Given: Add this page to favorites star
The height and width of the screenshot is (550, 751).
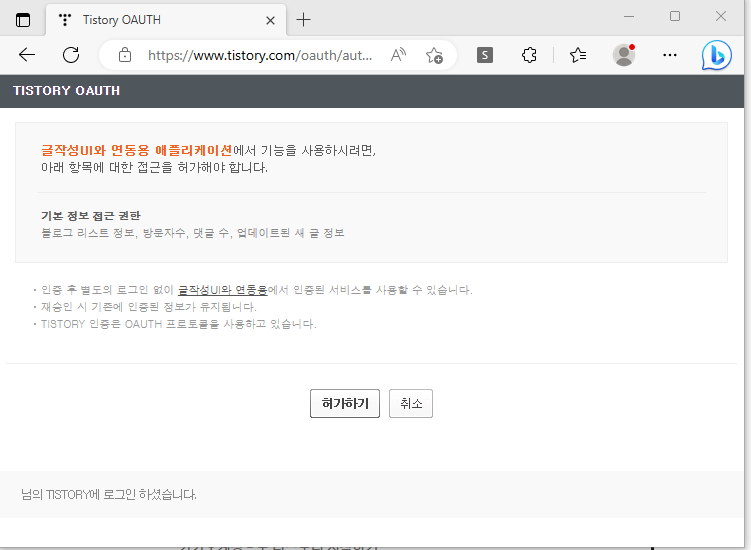Looking at the screenshot, I should (x=434, y=55).
